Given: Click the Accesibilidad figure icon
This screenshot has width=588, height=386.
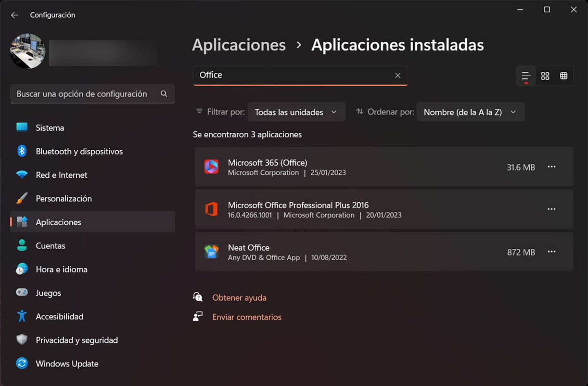Looking at the screenshot, I should (x=22, y=316).
